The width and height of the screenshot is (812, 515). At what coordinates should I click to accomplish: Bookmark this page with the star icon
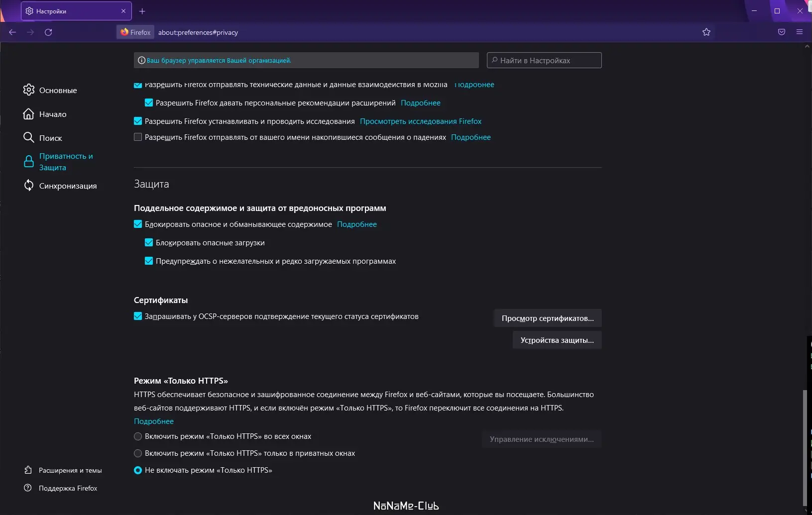click(706, 32)
